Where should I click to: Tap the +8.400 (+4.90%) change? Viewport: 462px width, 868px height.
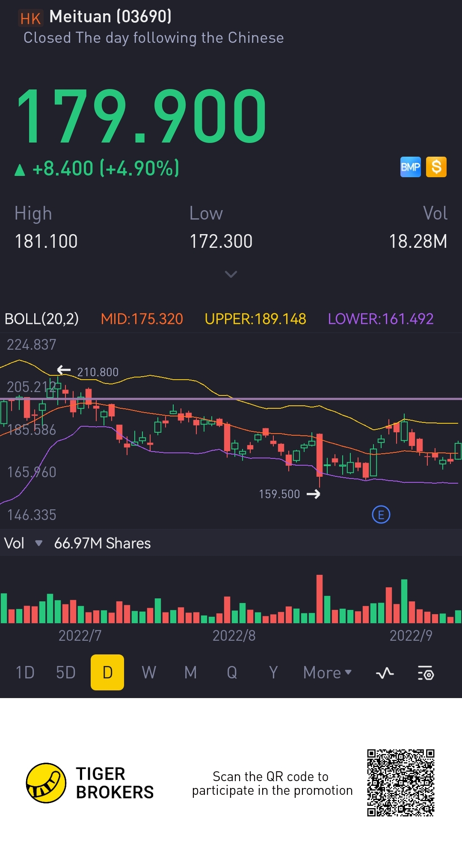106,168
